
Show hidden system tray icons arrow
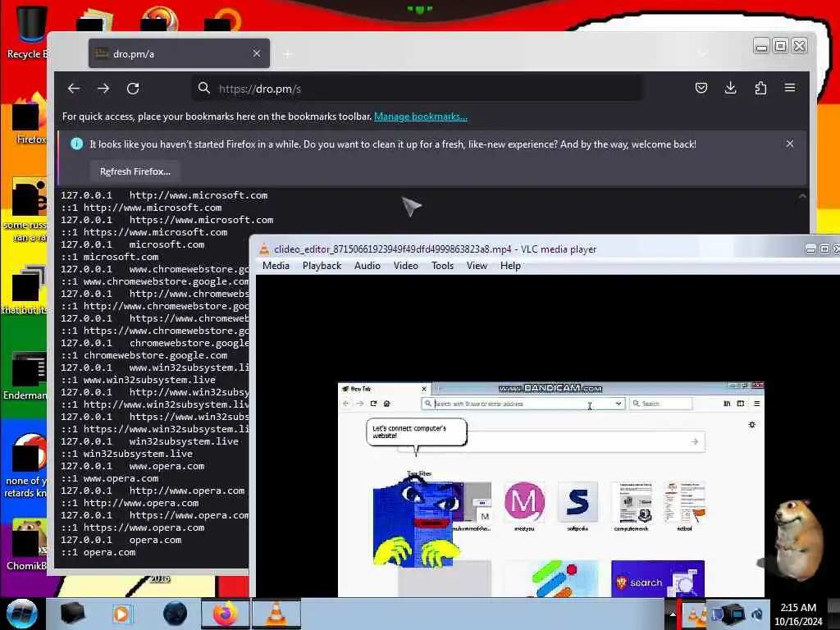tap(673, 614)
